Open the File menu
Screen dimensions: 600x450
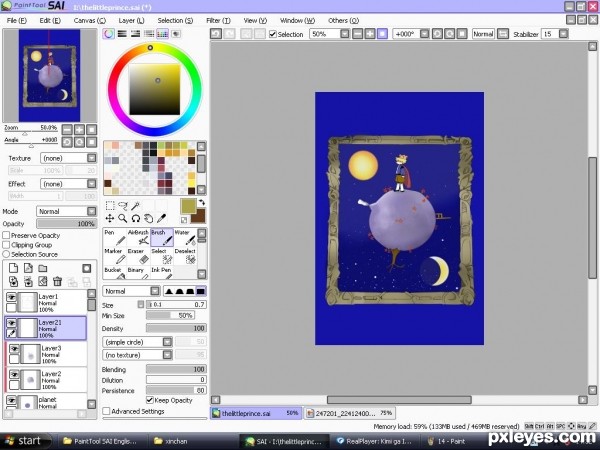[x=16, y=21]
